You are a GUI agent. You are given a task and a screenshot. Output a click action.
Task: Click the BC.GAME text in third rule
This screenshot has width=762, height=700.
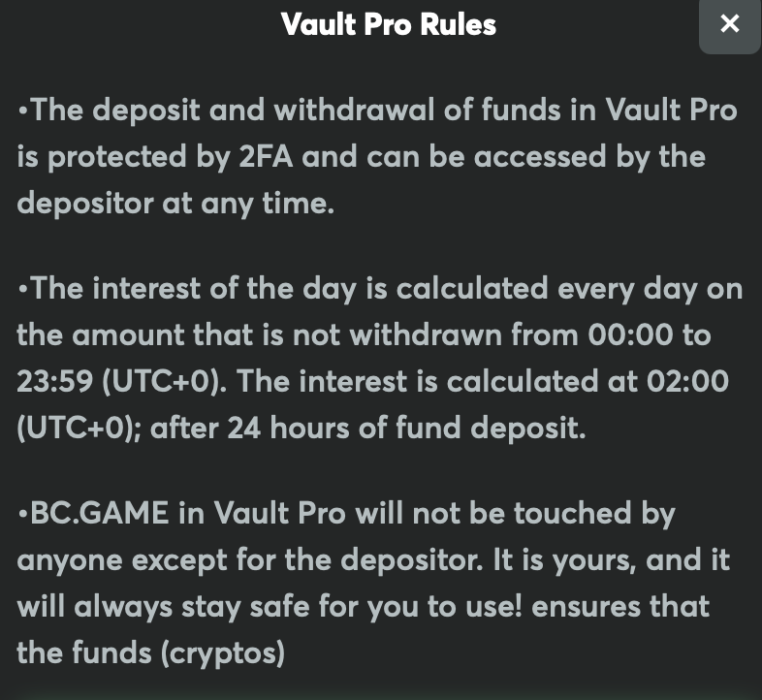point(100,513)
